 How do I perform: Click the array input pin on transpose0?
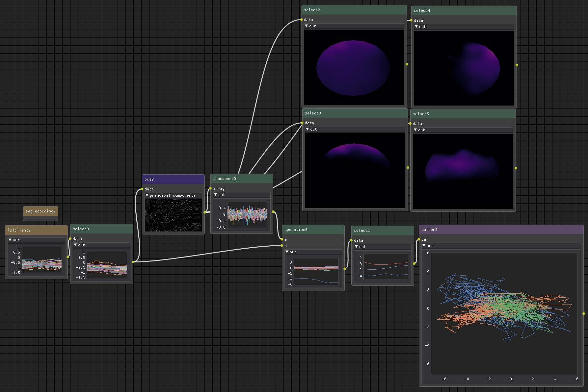(210, 188)
